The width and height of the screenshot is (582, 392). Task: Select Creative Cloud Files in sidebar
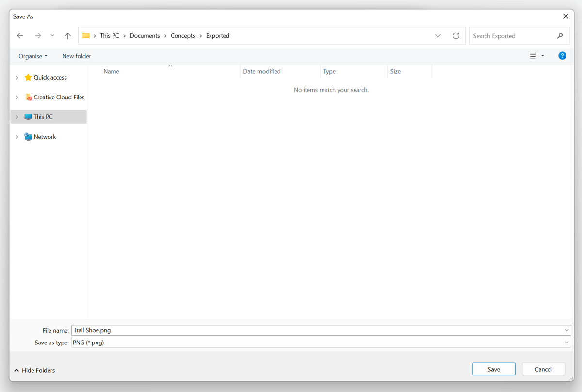(59, 97)
